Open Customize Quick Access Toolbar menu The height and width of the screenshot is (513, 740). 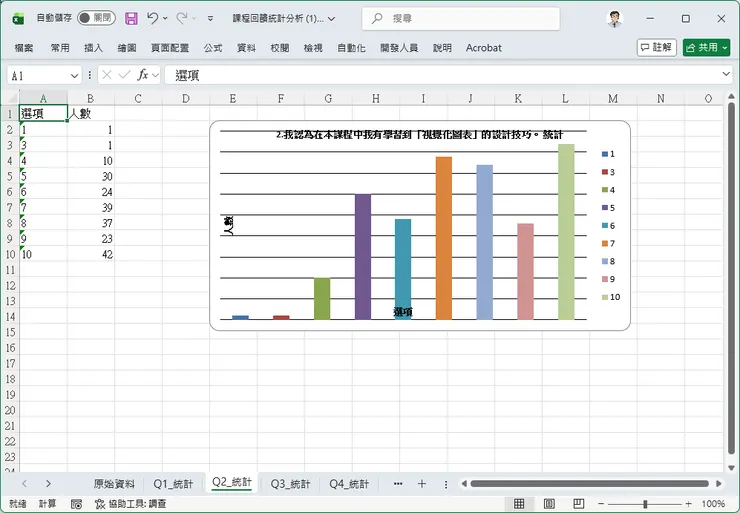click(210, 18)
